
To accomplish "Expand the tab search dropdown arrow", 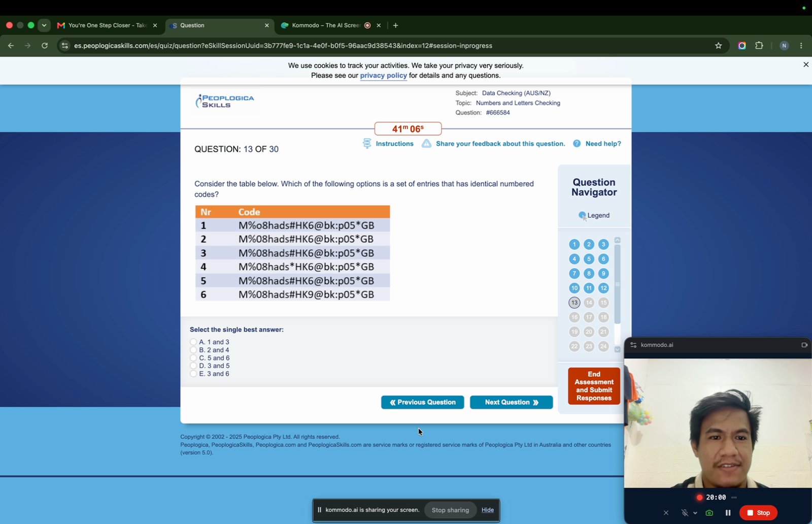I will (x=44, y=25).
